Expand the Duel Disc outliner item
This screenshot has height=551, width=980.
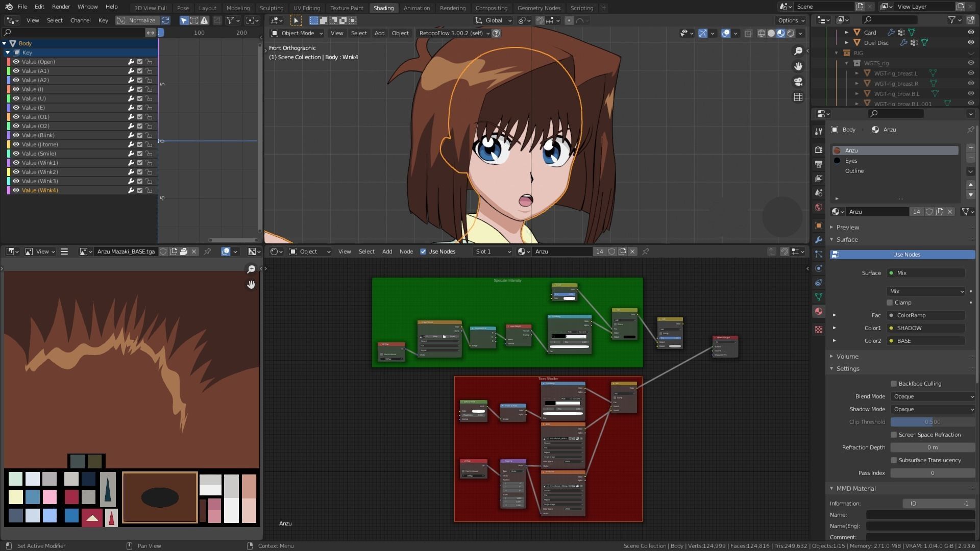[x=846, y=42]
